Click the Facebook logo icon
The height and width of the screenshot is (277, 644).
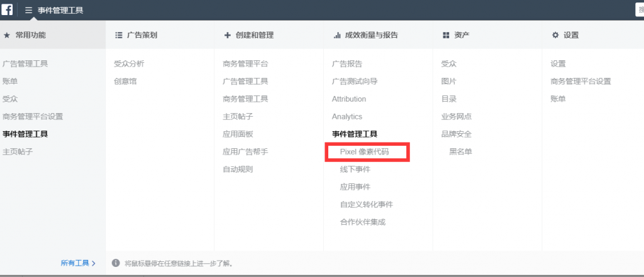(x=7, y=9)
